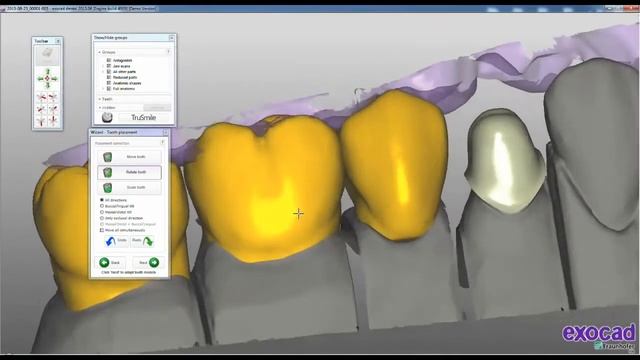Click the upward green view arrow

click(47, 71)
